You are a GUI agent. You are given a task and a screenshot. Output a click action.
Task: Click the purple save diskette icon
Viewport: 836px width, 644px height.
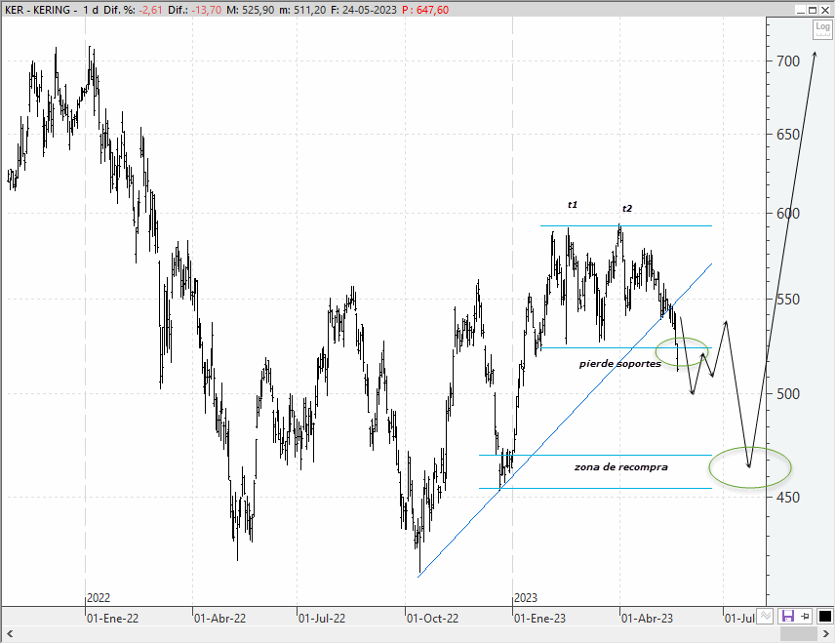click(787, 617)
